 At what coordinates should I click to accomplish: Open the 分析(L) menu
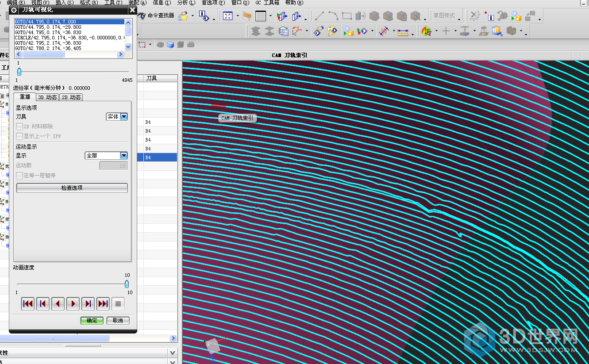(x=186, y=3)
